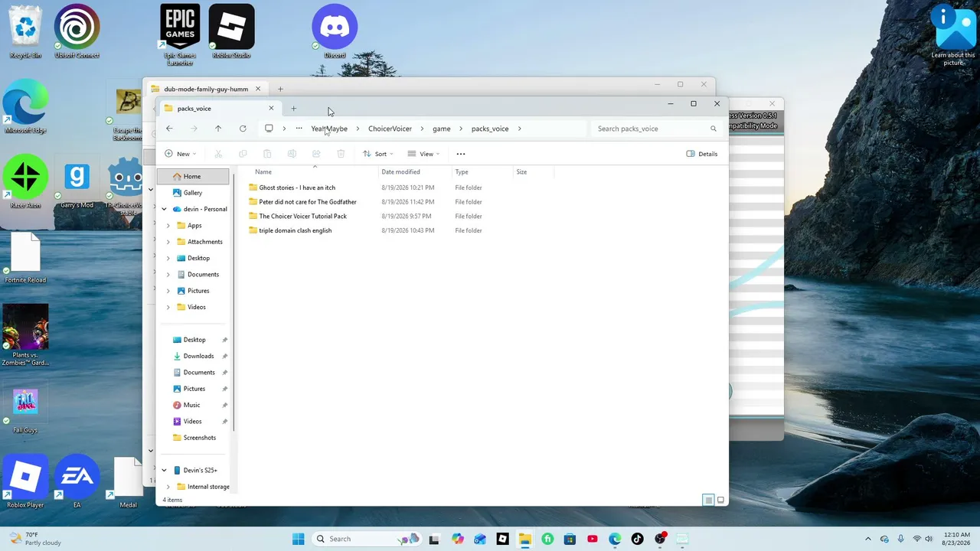The height and width of the screenshot is (551, 980).
Task: Select Ubisoft Connect desktop icon
Action: [77, 31]
